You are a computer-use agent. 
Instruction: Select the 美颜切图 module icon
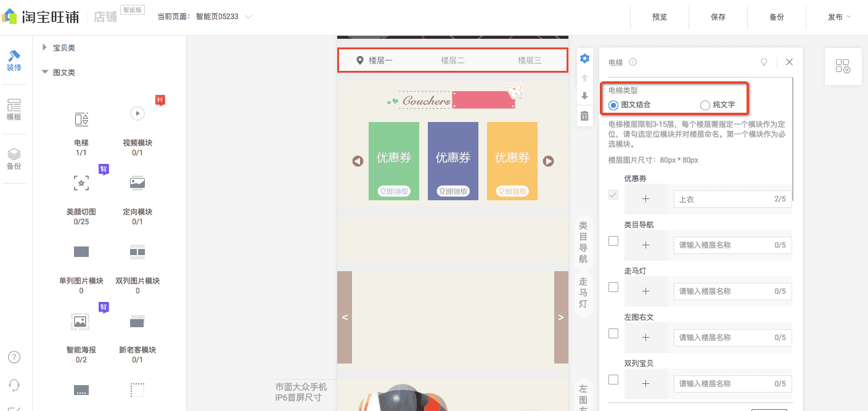(81, 182)
